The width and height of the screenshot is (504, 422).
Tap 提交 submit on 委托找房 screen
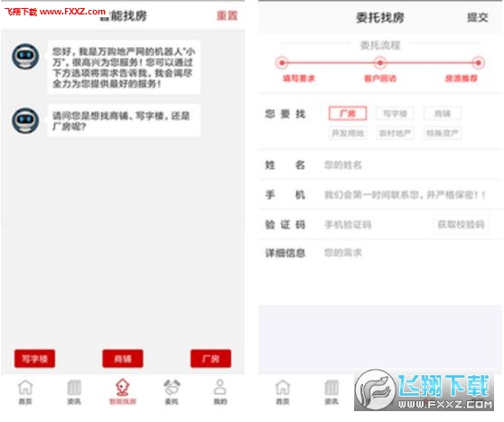point(477,17)
